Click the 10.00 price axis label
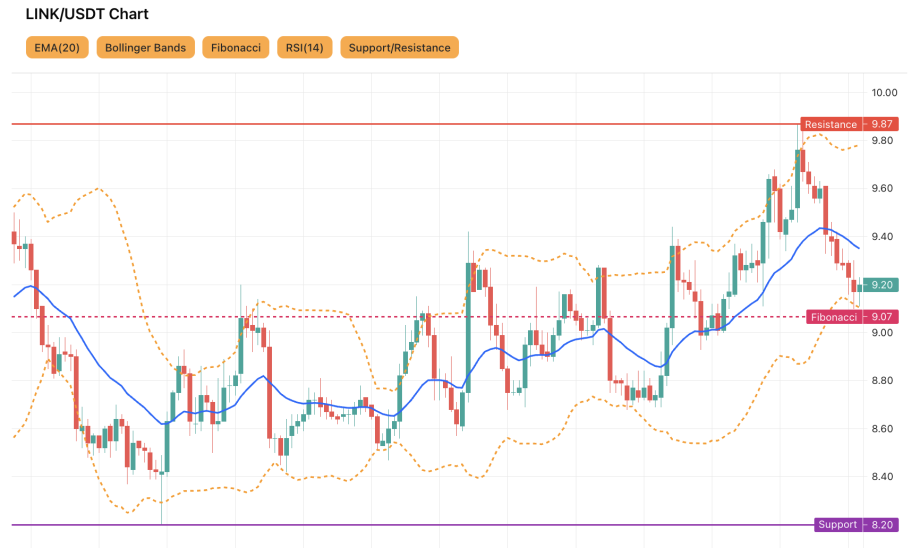The image size is (920, 548). pos(883,93)
